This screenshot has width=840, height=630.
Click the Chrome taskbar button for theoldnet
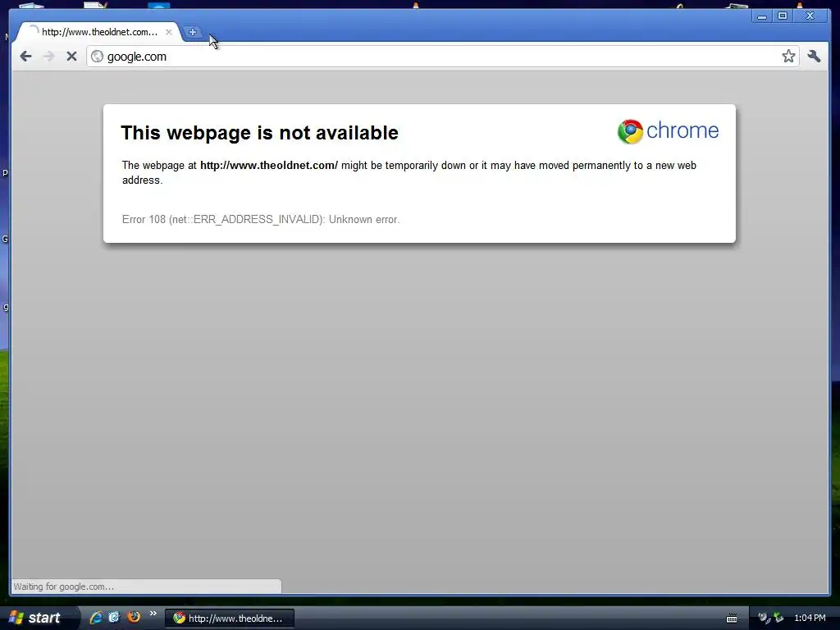pyautogui.click(x=230, y=619)
